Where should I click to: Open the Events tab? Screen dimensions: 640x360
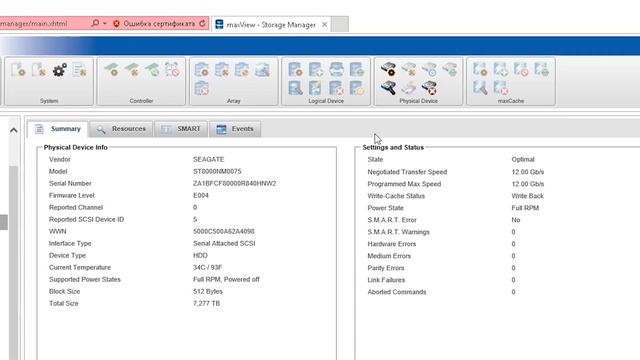(x=235, y=129)
